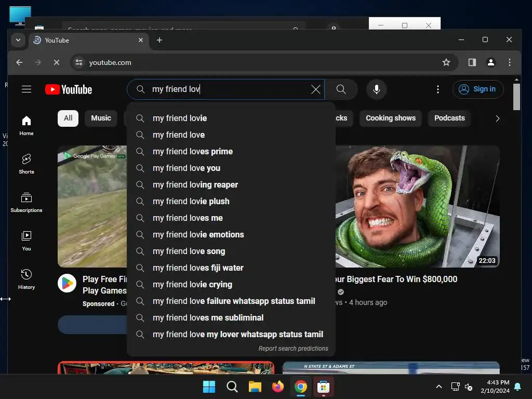The image size is (532, 399).
Task: Open the You section in sidebar
Action: [x=26, y=241]
